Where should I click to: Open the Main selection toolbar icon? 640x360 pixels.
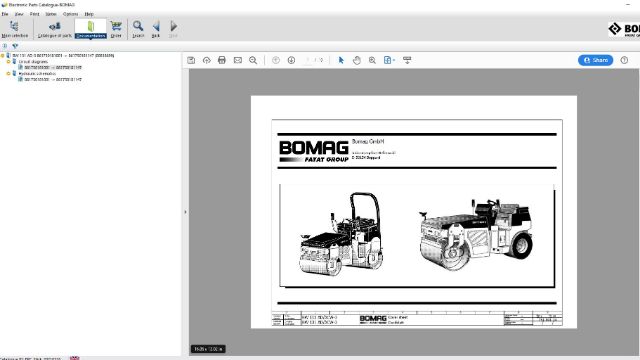pyautogui.click(x=15, y=29)
